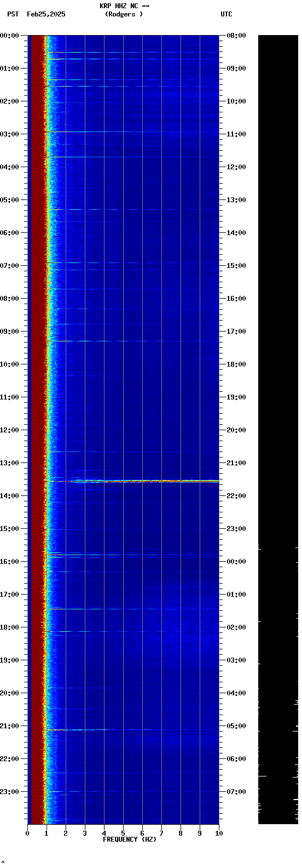This screenshot has width=302, height=868.
Task: Select 12:00 on the PST axis
Action: 9,430
